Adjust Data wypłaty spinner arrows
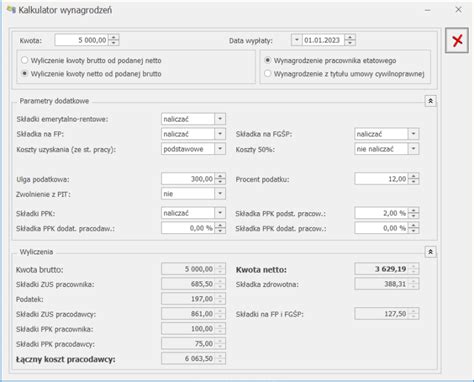 (x=350, y=40)
